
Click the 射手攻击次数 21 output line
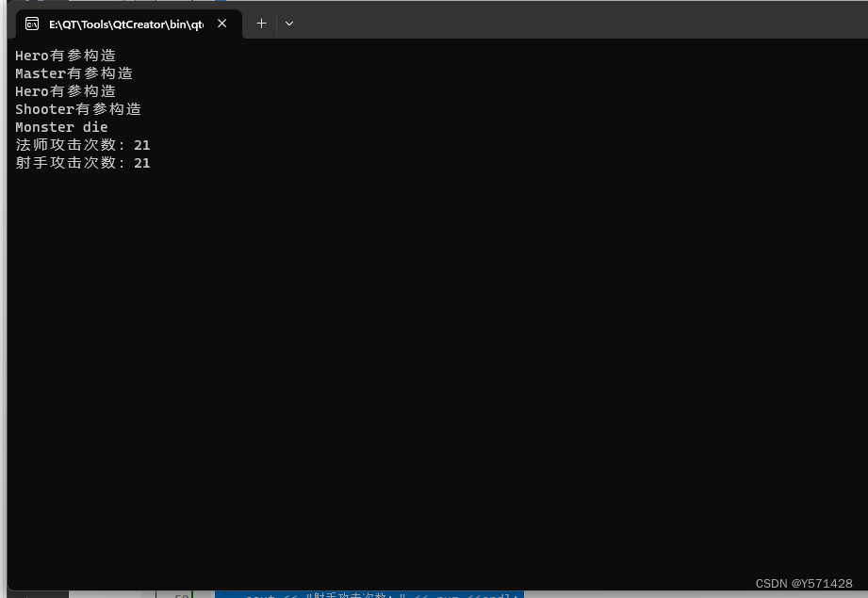point(83,162)
